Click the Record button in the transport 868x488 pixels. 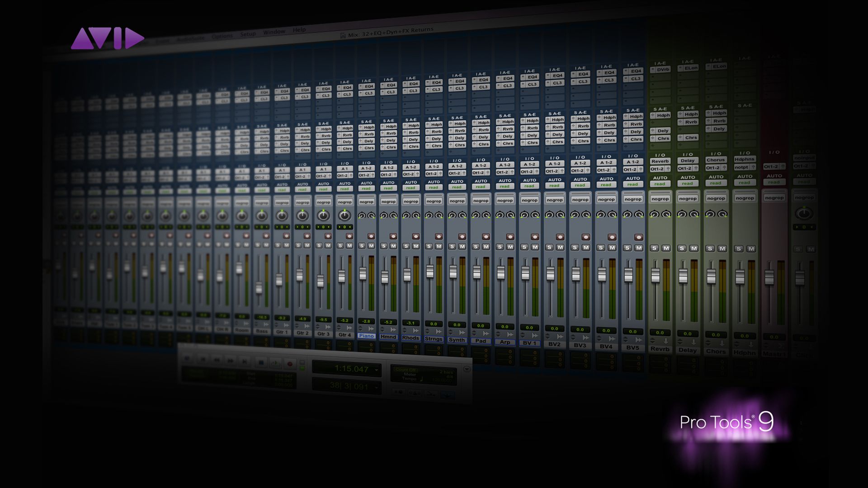pos(289,364)
